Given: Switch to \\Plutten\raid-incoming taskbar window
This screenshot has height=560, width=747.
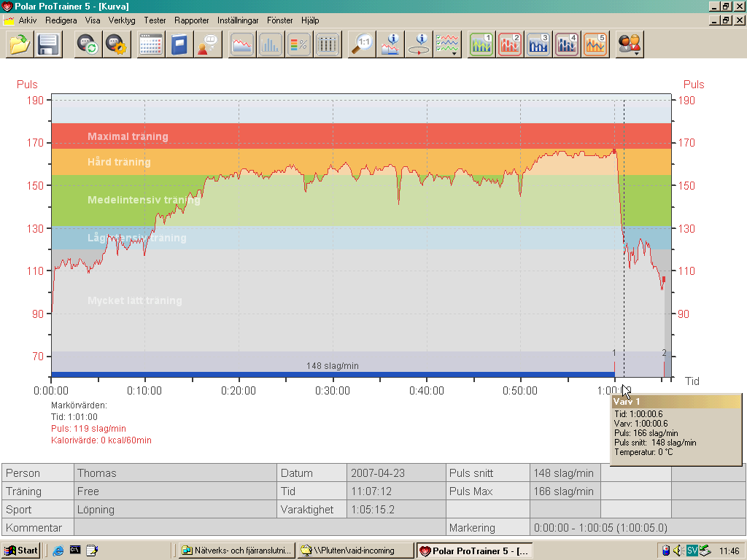Looking at the screenshot, I should coord(355,551).
